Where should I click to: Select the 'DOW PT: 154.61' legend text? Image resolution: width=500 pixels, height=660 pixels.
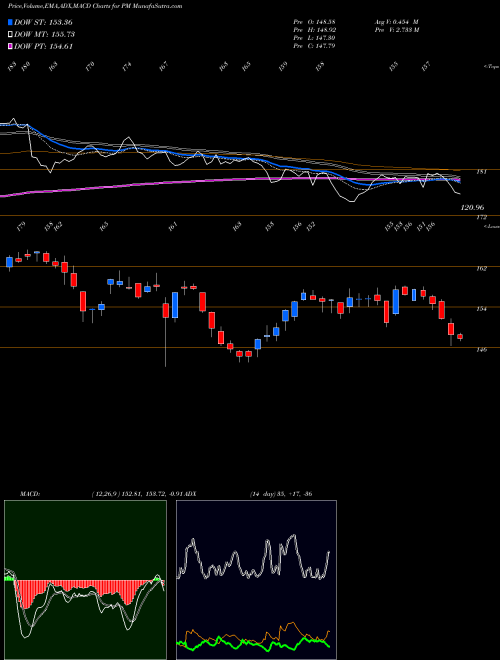[44, 46]
